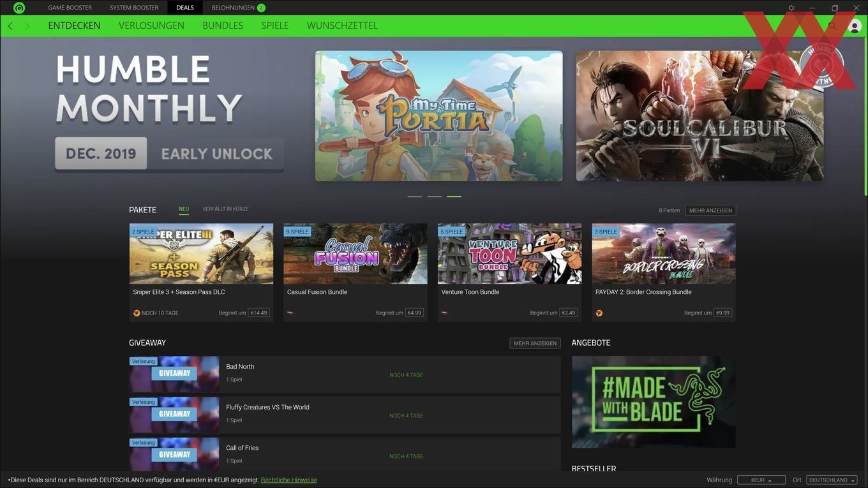Open the Währung EUR dropdown
This screenshot has height=488, width=868.
[x=761, y=480]
